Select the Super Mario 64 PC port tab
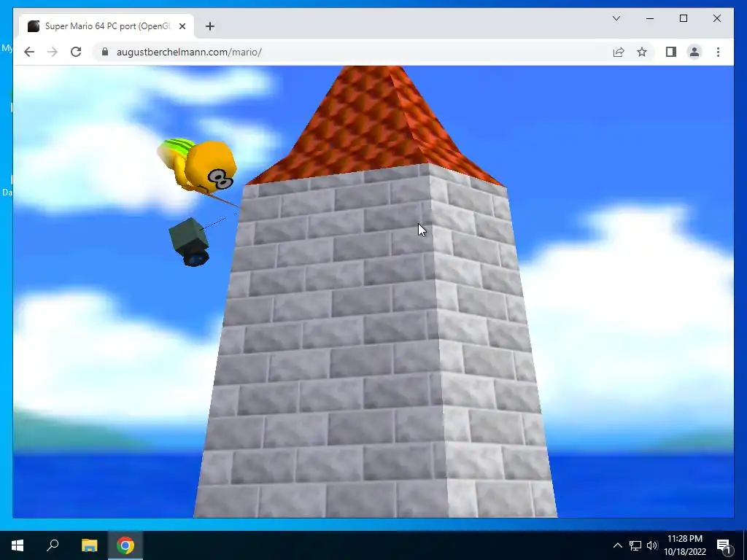 coord(107,26)
